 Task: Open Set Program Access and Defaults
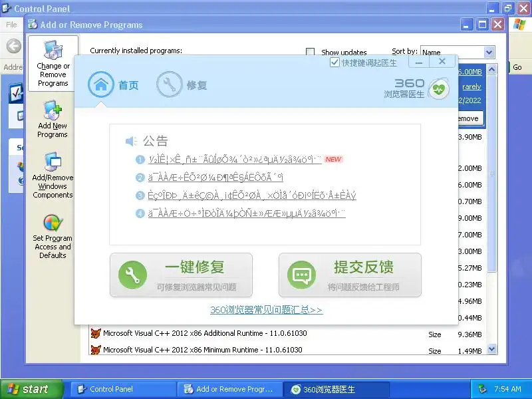53,237
